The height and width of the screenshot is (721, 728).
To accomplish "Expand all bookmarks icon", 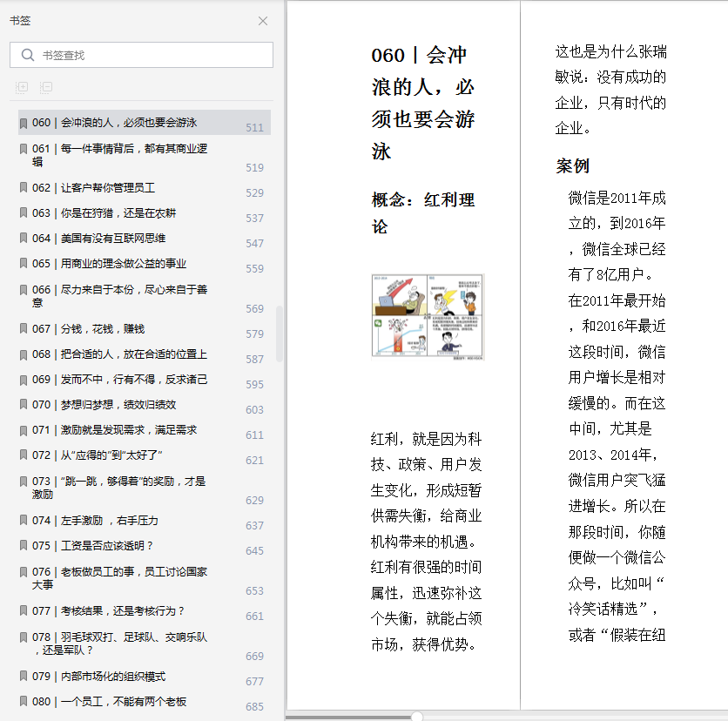I will click(x=22, y=87).
